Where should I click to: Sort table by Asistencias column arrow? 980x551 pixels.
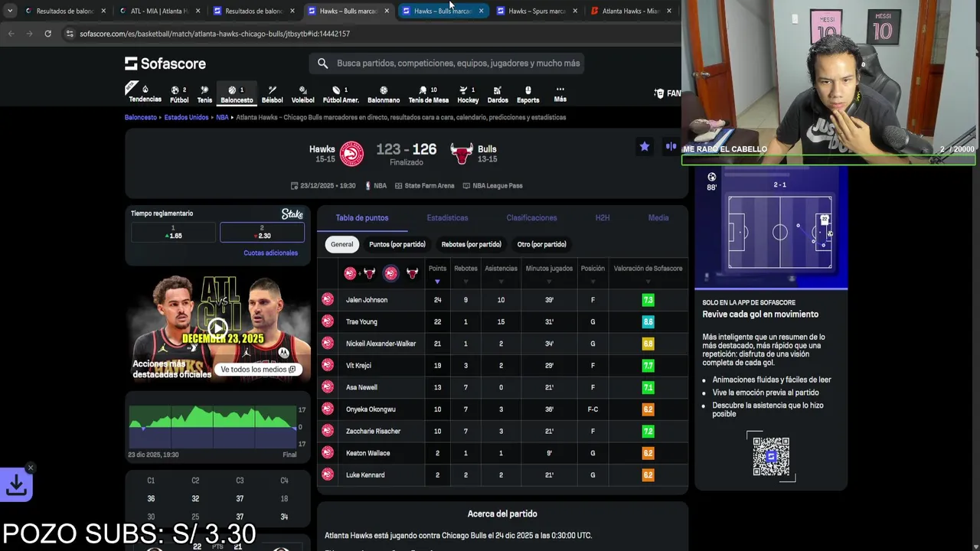coord(501,282)
